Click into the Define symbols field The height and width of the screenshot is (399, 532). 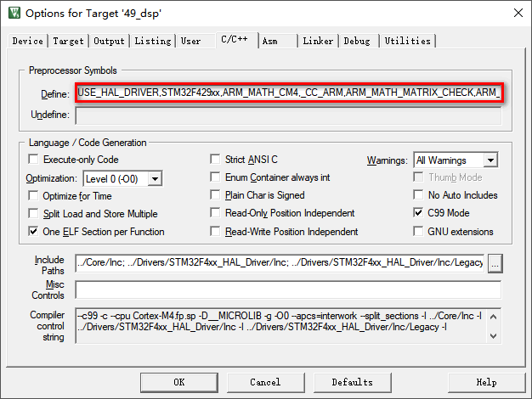click(290, 92)
